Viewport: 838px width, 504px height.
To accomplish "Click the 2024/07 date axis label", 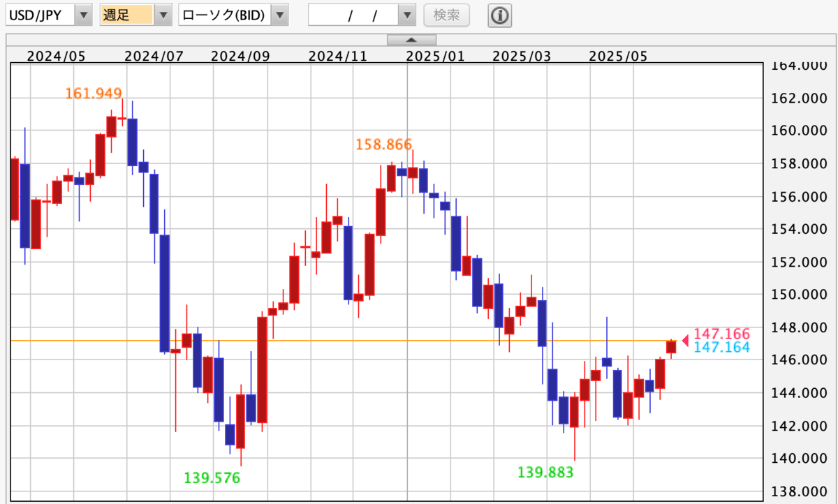I will (x=153, y=56).
